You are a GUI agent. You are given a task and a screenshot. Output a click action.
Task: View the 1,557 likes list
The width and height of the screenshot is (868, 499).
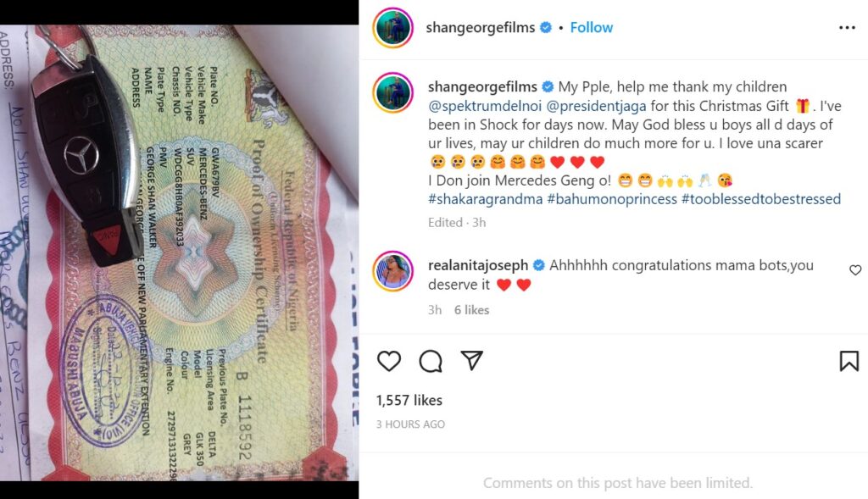[409, 400]
